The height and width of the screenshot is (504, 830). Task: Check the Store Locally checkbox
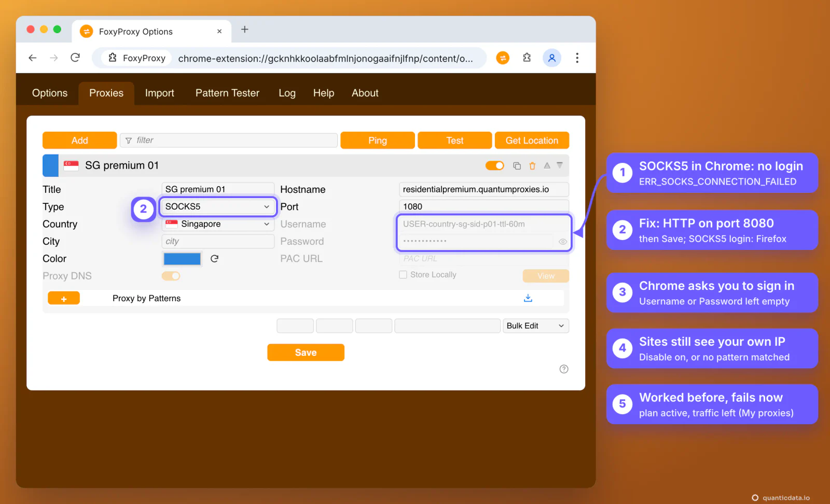403,275
